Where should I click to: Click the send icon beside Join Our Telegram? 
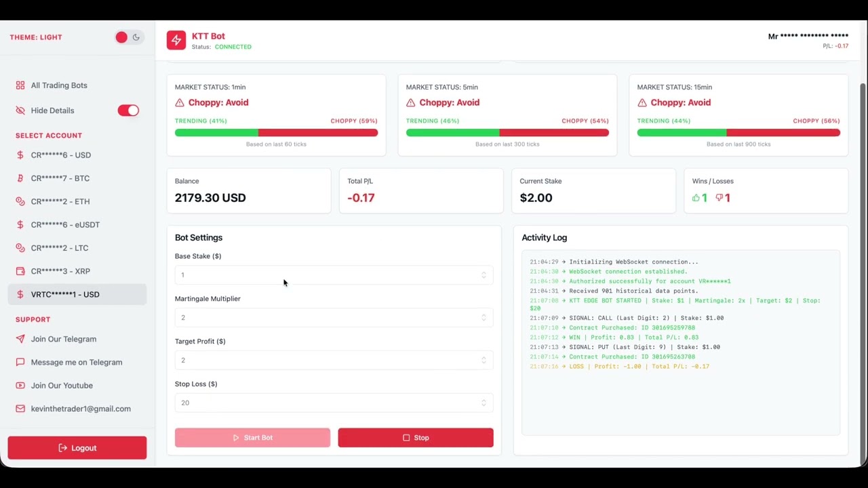point(20,339)
